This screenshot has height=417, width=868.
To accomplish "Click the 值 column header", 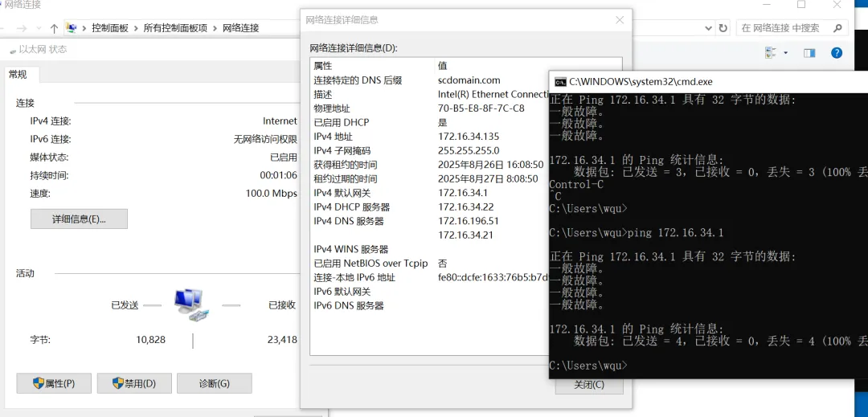I will click(x=442, y=66).
